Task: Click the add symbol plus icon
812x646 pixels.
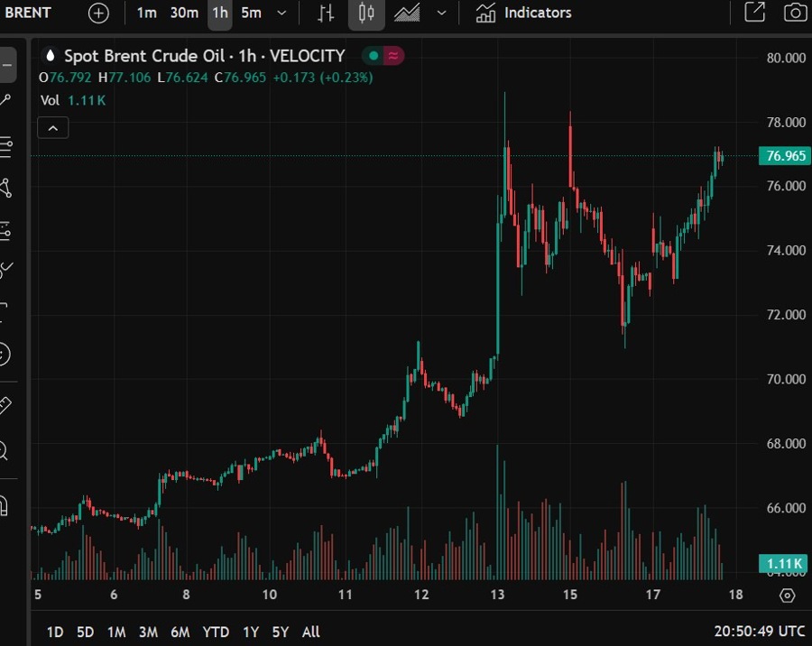Action: 98,14
